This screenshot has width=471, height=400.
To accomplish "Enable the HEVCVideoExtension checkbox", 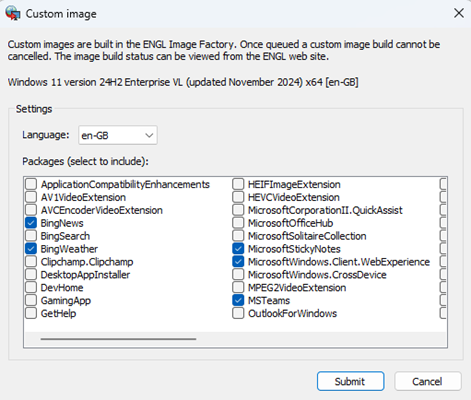I will pyautogui.click(x=238, y=197).
